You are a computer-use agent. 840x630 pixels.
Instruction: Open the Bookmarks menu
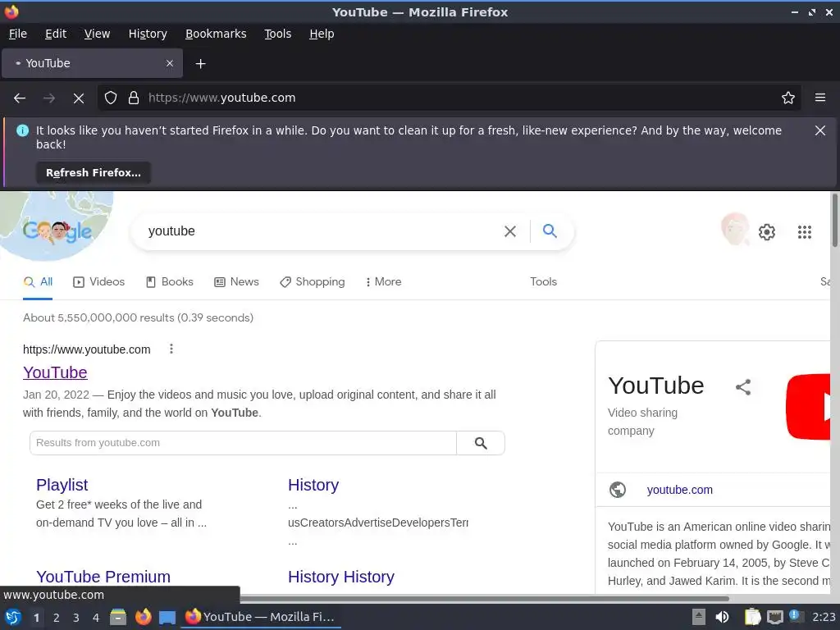coord(216,34)
